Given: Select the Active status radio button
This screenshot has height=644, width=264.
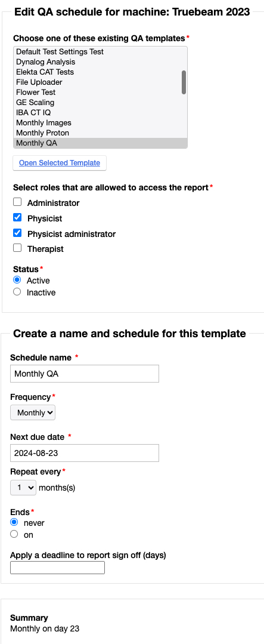Looking at the screenshot, I should (17, 280).
